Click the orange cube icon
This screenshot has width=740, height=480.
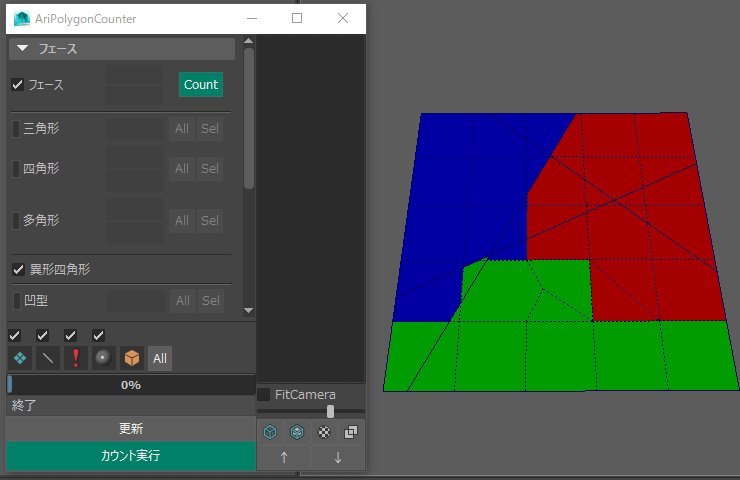tap(132, 358)
